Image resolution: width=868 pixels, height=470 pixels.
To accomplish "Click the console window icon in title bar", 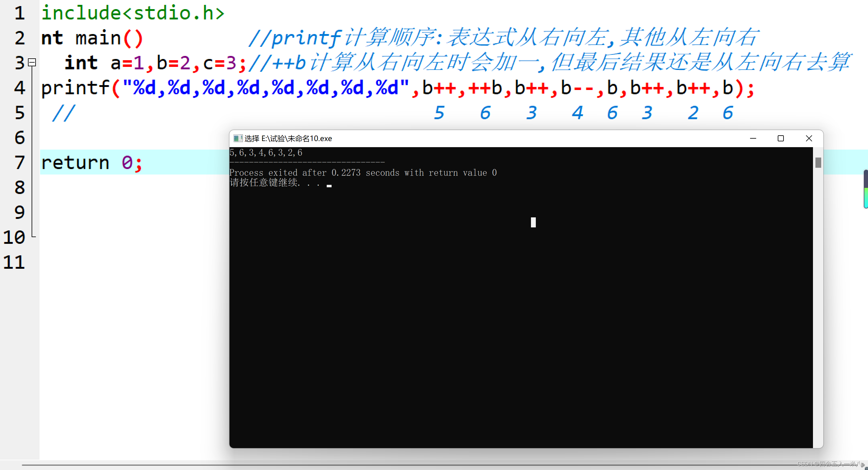I will pyautogui.click(x=238, y=138).
